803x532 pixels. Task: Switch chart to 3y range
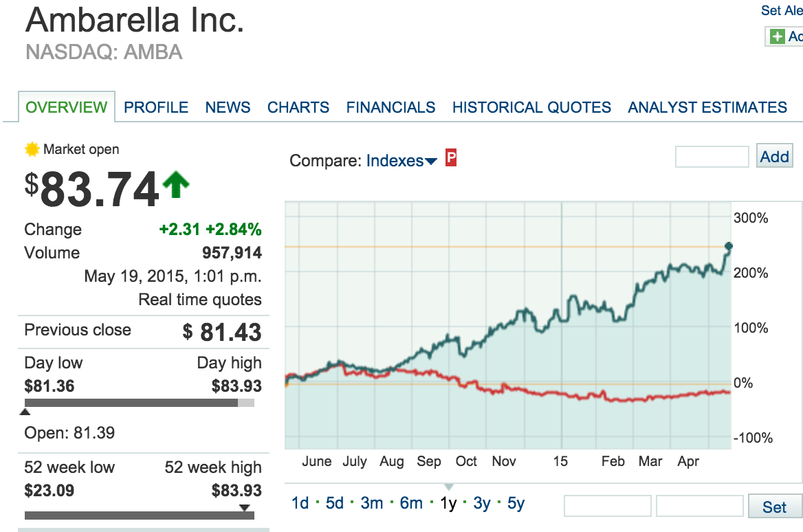point(482,503)
